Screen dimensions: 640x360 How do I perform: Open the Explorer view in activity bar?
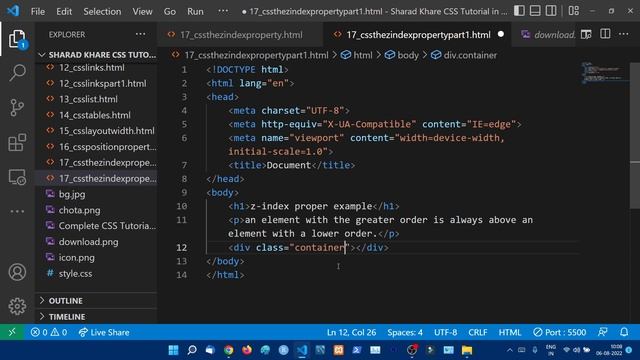17,39
